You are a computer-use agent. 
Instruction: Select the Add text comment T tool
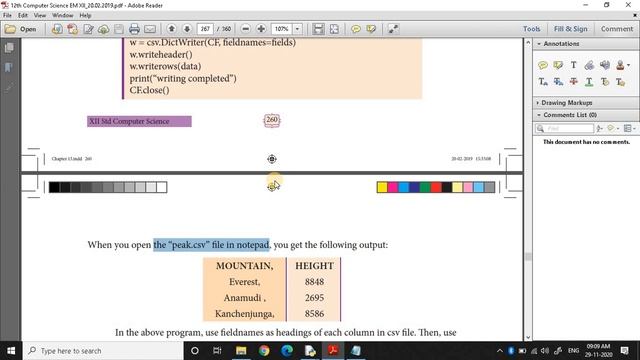point(573,65)
